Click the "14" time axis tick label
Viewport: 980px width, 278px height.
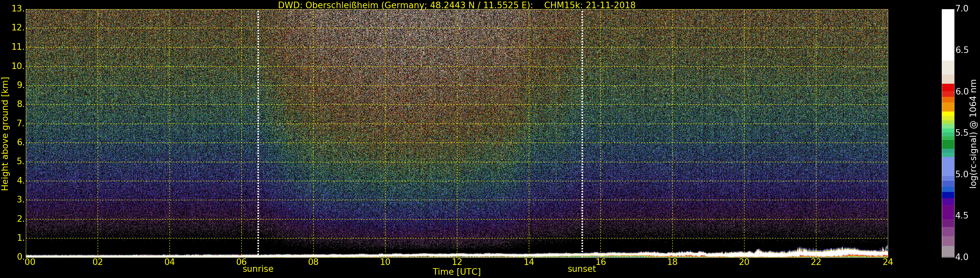pyautogui.click(x=529, y=262)
